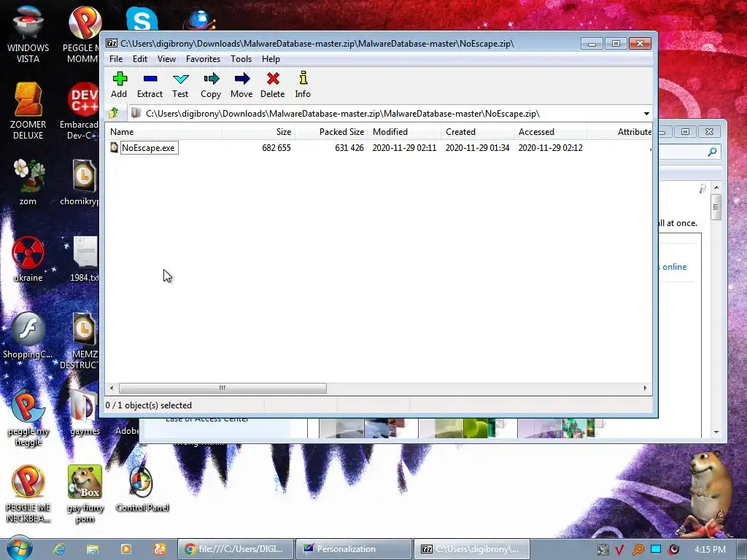Open Windows Explorer from the taskbar
Image resolution: width=747 pixels, height=560 pixels.
click(93, 549)
